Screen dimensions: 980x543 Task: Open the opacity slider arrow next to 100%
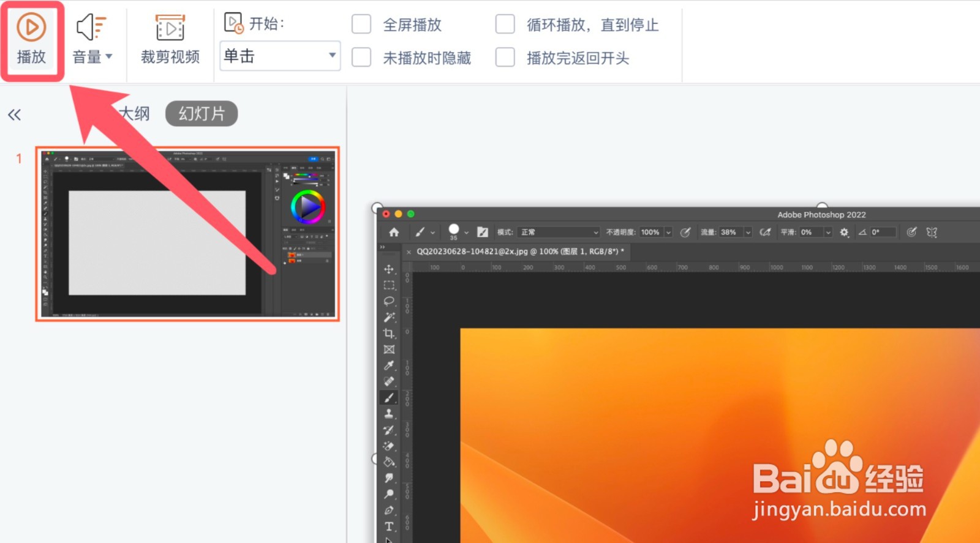coord(668,232)
